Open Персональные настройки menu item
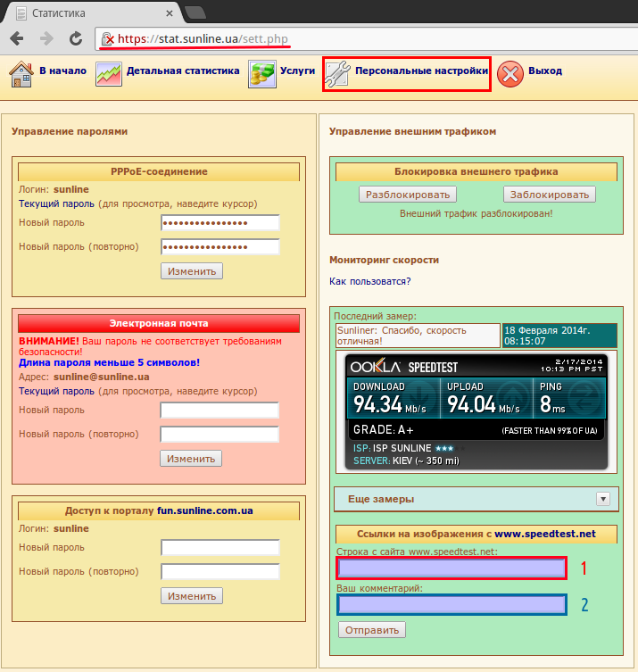 tap(422, 71)
